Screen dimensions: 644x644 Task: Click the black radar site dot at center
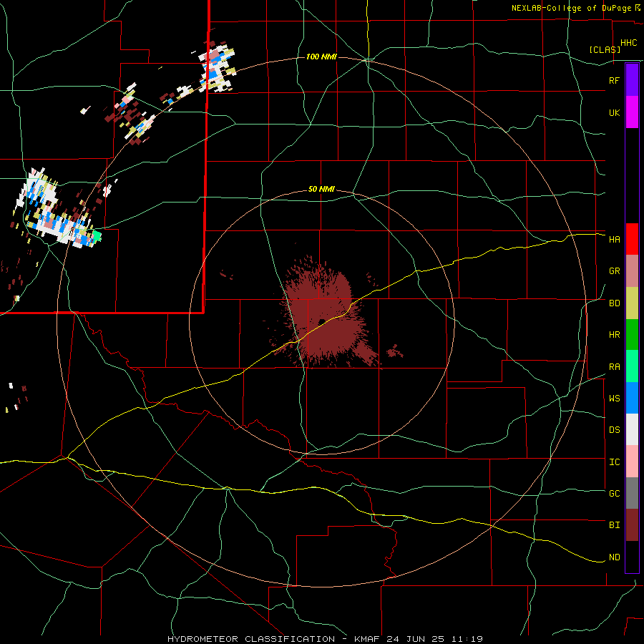click(321, 321)
